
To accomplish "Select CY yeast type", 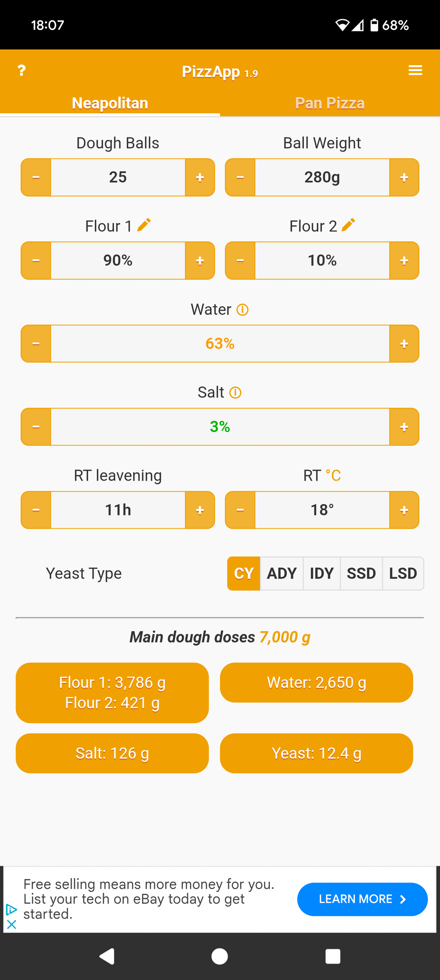I will pos(244,574).
